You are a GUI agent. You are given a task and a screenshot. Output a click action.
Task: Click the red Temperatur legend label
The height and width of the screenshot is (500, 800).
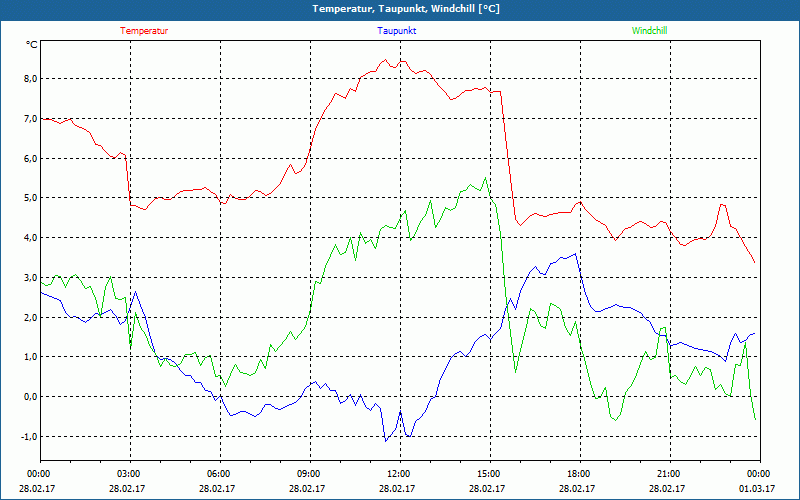tap(144, 31)
